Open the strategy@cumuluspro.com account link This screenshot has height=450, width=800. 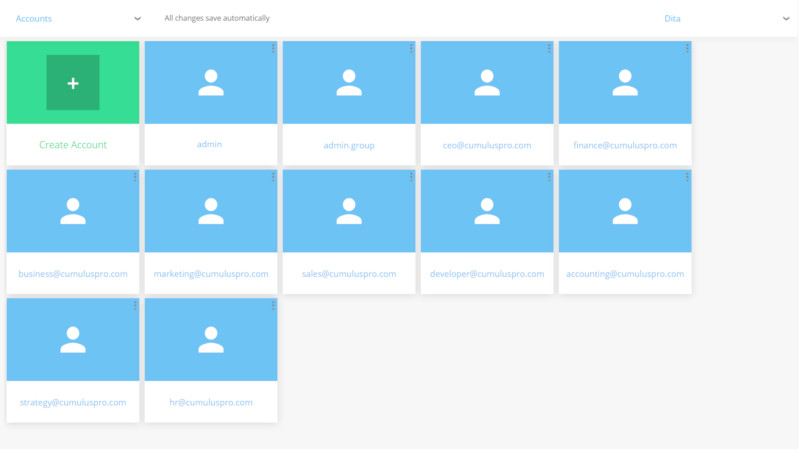pyautogui.click(x=73, y=403)
